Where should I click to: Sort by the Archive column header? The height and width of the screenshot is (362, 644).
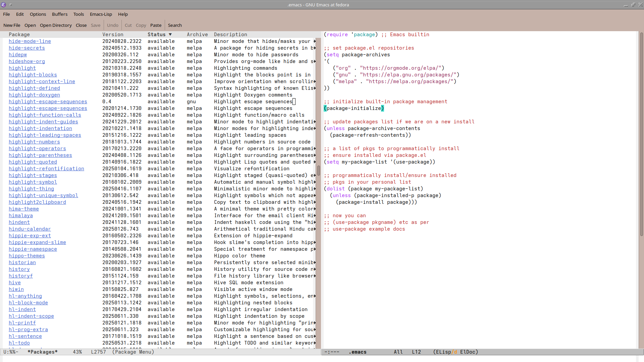[x=197, y=35]
